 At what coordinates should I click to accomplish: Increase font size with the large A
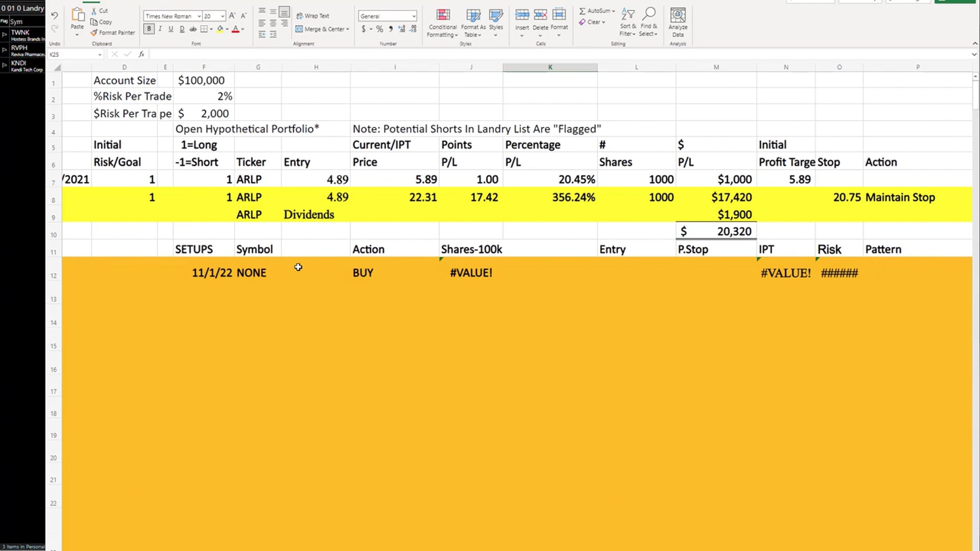pos(232,16)
